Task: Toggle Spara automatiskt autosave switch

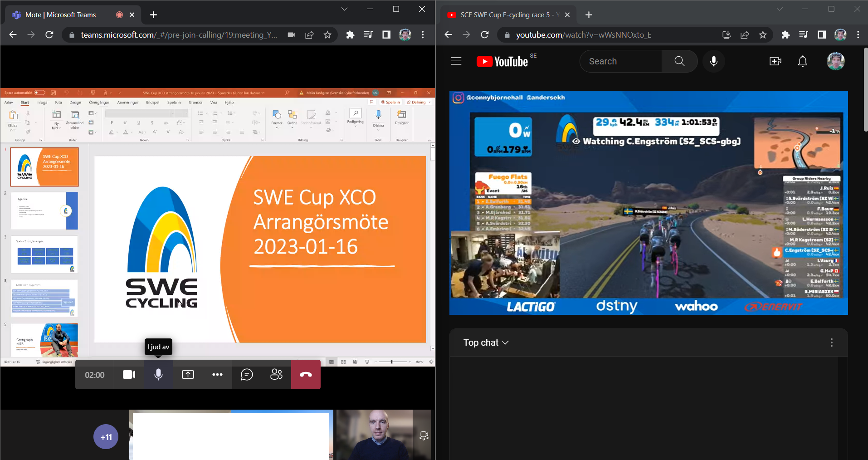Action: pyautogui.click(x=39, y=93)
